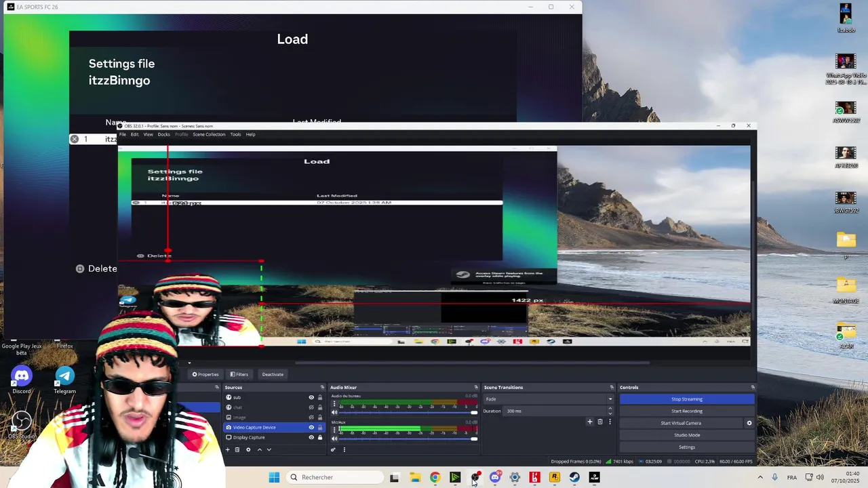Open the Help menu in OBS
The height and width of the screenshot is (488, 868).
(250, 134)
